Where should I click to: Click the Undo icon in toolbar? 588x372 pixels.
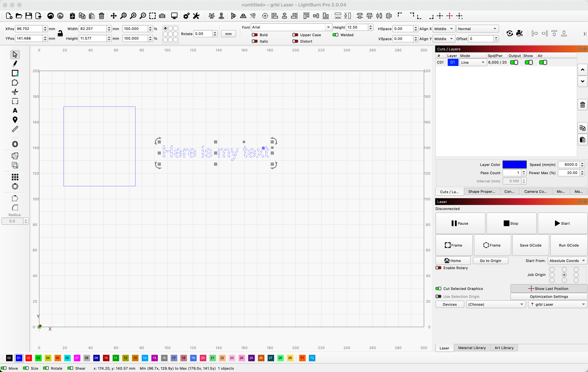tap(50, 16)
